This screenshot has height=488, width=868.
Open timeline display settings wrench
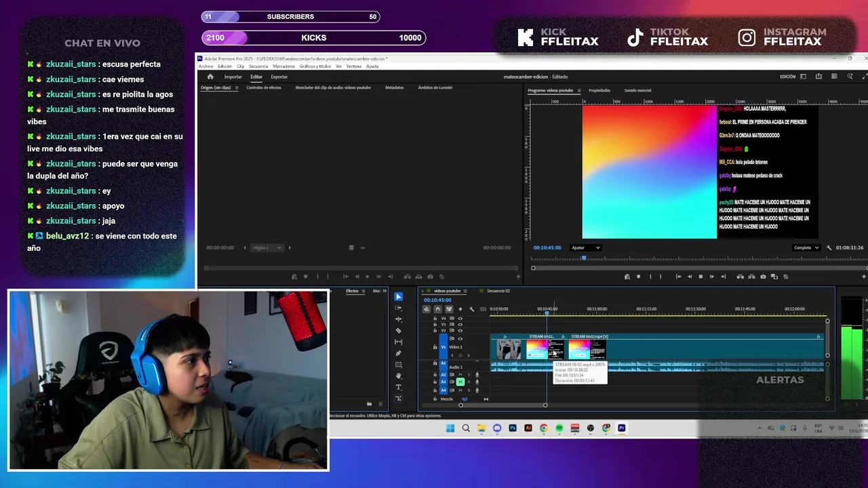tap(471, 309)
